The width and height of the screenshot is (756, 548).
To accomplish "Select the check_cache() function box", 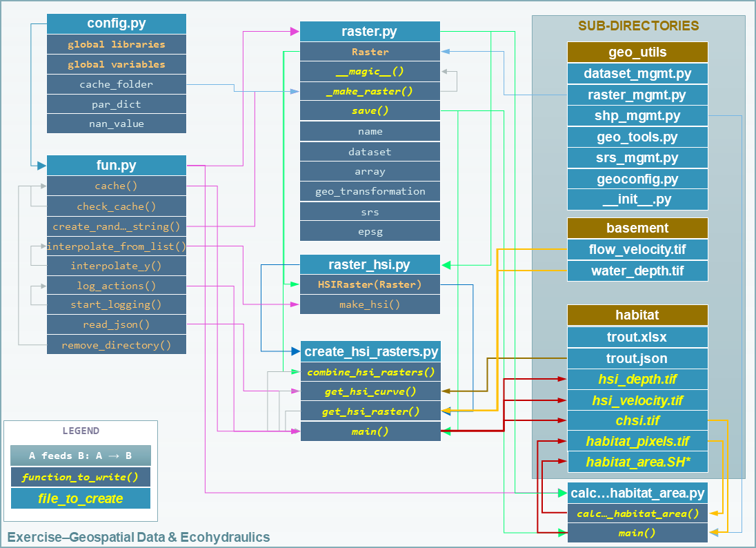I will (x=116, y=206).
